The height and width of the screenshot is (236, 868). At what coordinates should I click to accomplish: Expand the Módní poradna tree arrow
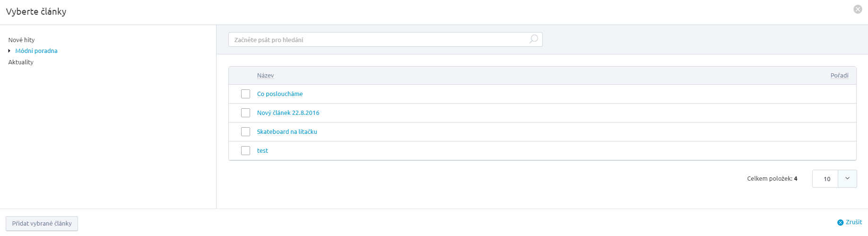(x=9, y=51)
